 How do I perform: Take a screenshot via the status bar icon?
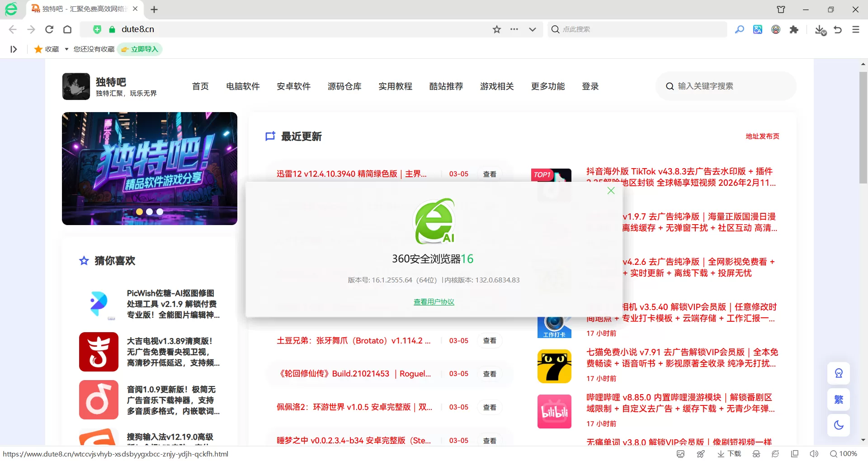click(x=680, y=454)
